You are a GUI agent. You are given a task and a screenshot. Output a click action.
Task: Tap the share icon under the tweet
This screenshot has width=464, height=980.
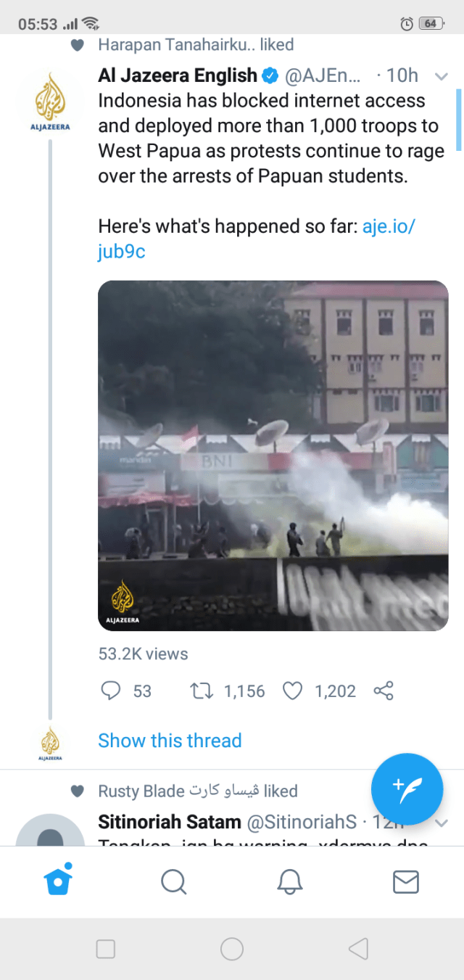[384, 691]
